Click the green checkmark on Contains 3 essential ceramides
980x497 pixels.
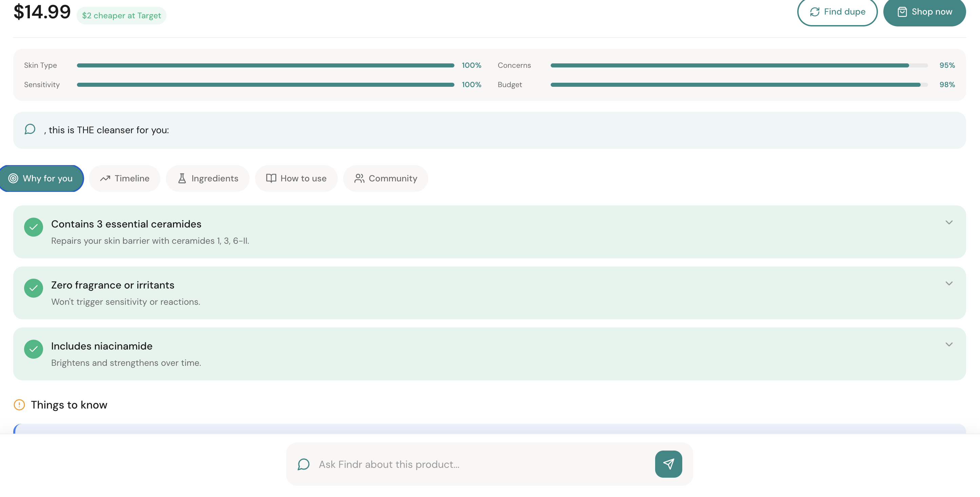click(x=34, y=227)
